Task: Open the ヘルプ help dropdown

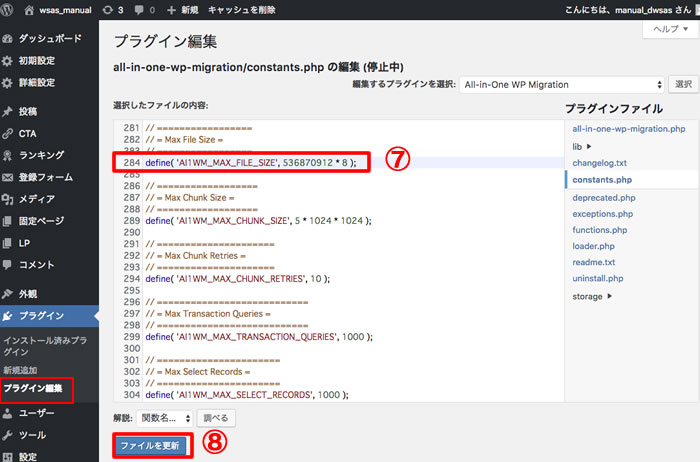Action: tap(671, 29)
